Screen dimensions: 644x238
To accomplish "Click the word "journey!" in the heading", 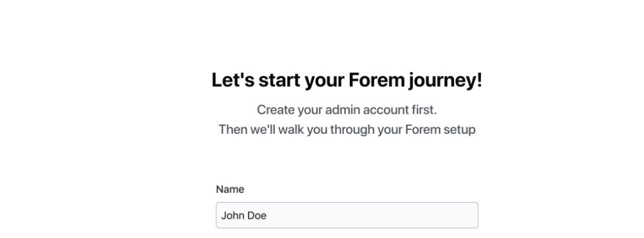I will click(446, 81).
